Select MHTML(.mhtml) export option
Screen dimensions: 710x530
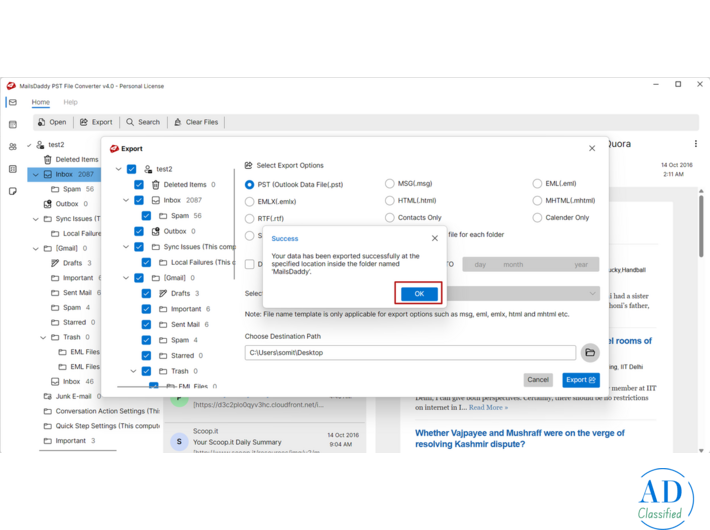[x=537, y=200]
